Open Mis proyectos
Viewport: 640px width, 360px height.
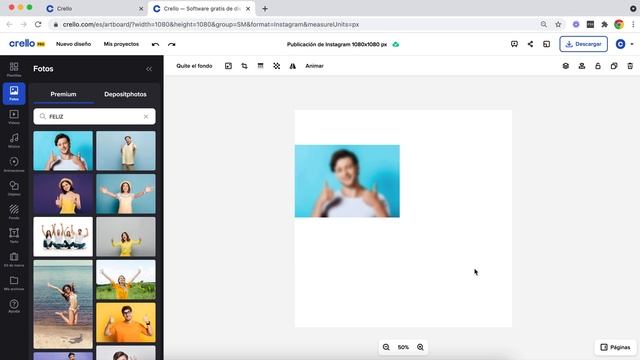click(x=121, y=44)
